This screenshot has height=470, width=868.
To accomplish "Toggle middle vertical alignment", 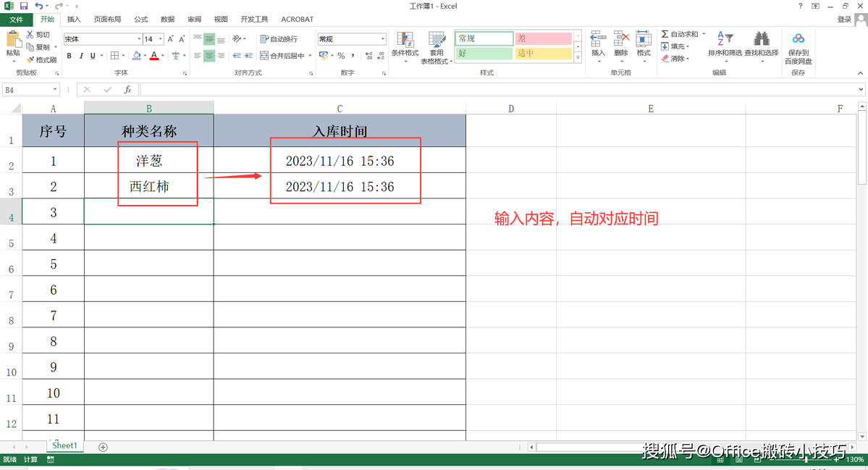I will click(x=209, y=39).
